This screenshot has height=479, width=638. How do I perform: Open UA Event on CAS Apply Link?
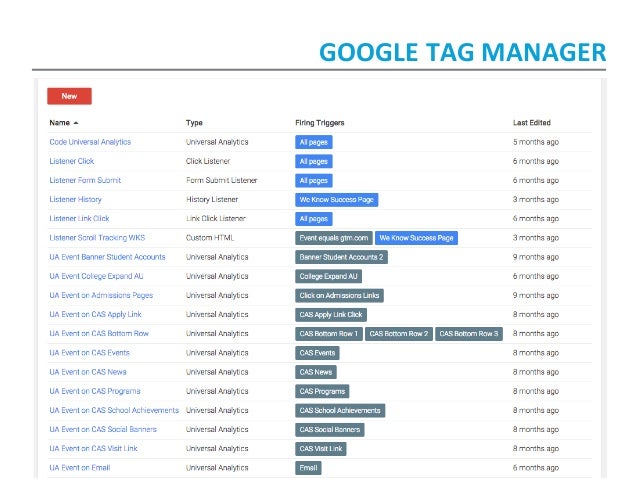coord(95,314)
